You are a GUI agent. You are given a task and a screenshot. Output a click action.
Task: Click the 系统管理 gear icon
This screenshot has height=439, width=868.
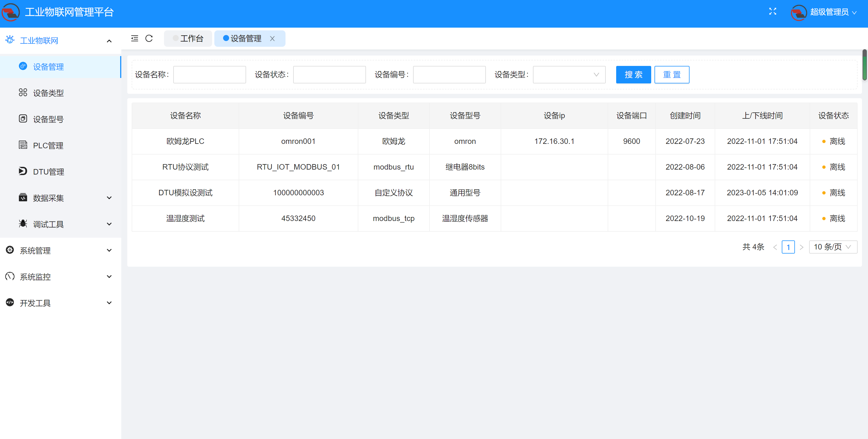coord(10,250)
